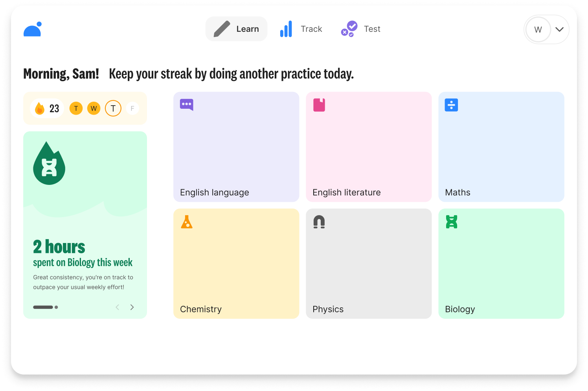Viewport: 588px width, 391px height.
Task: Click the next arrow on the Biology stats card
Action: [x=132, y=307]
